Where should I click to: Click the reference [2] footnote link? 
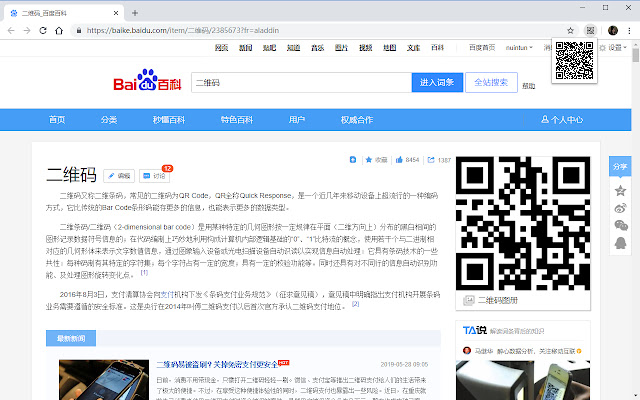[x=356, y=304]
